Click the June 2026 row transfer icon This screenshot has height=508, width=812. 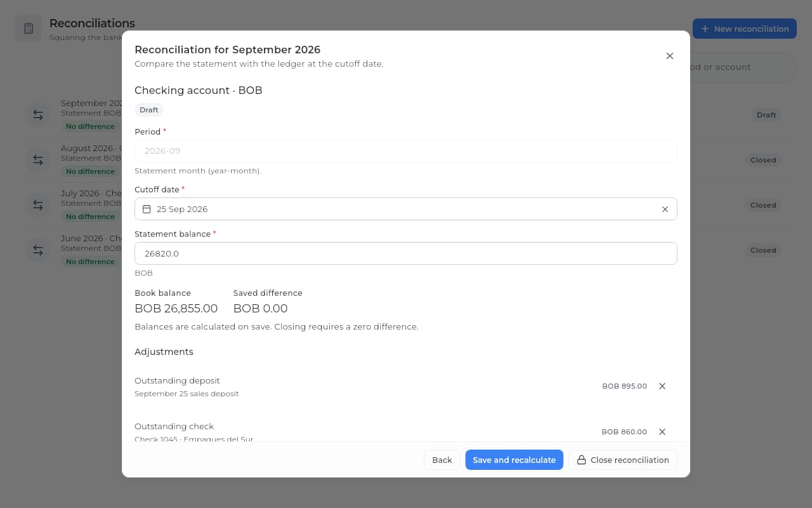38,250
